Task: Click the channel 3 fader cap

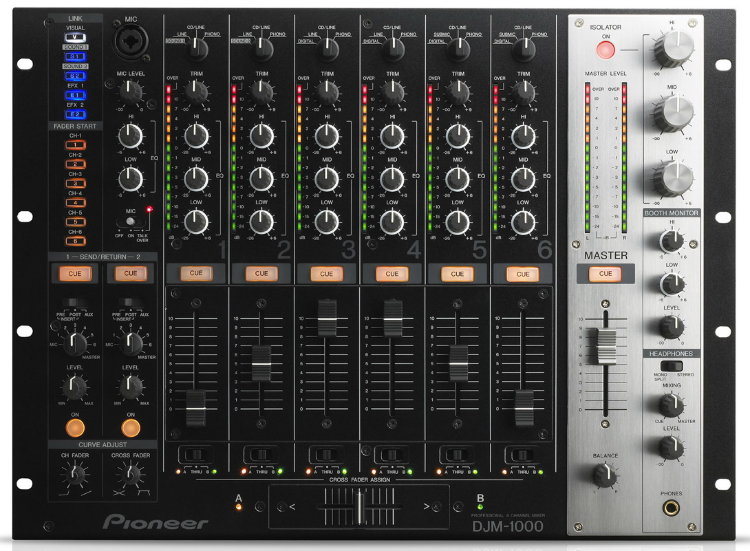Action: point(327,318)
